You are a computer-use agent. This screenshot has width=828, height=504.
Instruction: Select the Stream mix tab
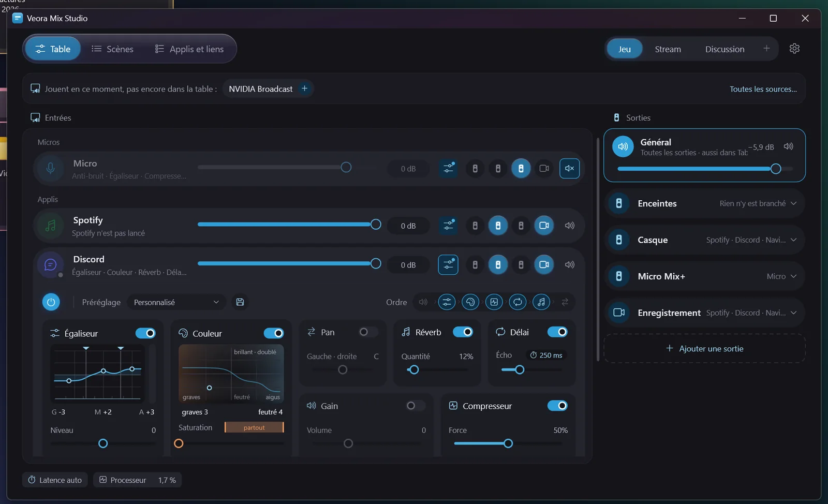coord(668,49)
